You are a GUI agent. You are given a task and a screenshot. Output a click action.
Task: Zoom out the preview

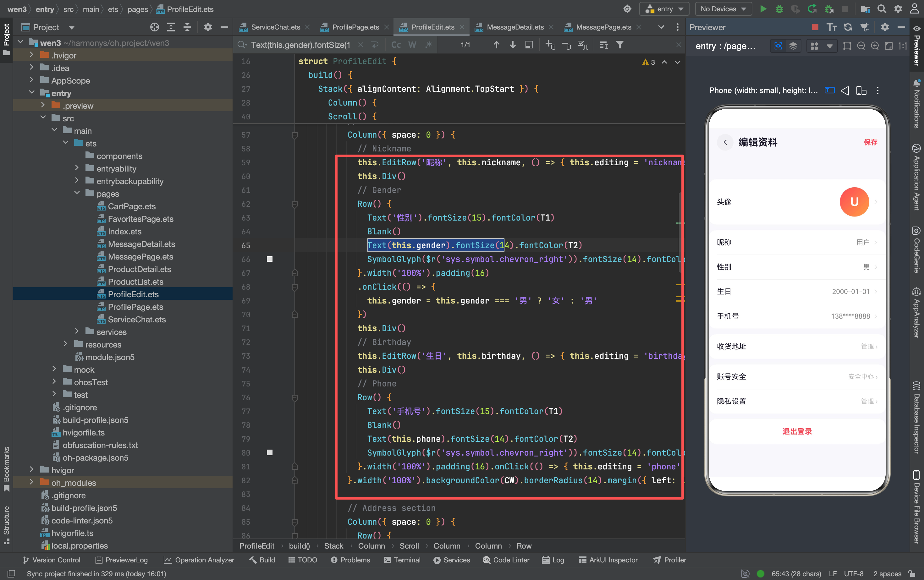[x=861, y=46]
